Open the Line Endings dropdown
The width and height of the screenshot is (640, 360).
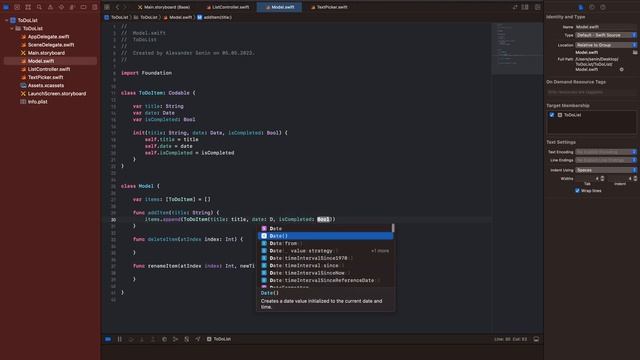[x=606, y=160]
